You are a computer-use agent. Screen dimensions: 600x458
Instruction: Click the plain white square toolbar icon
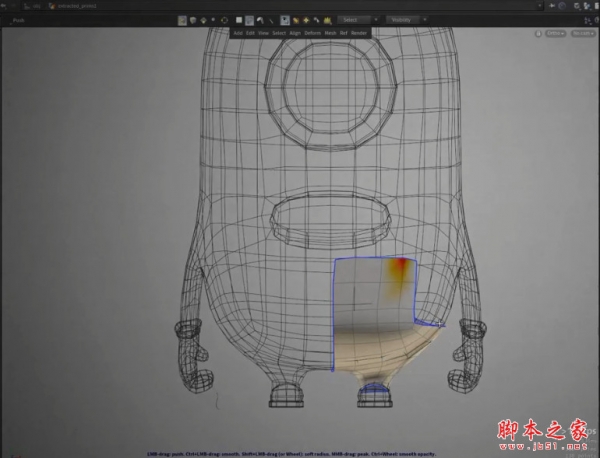[239, 20]
